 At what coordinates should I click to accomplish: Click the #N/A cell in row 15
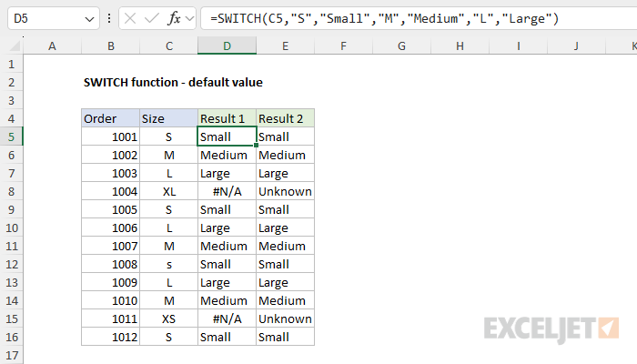227,318
